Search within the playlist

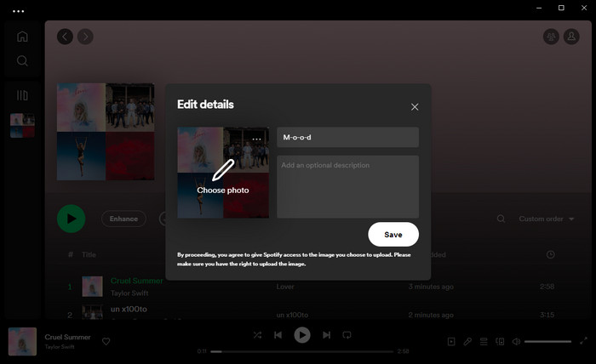[501, 219]
